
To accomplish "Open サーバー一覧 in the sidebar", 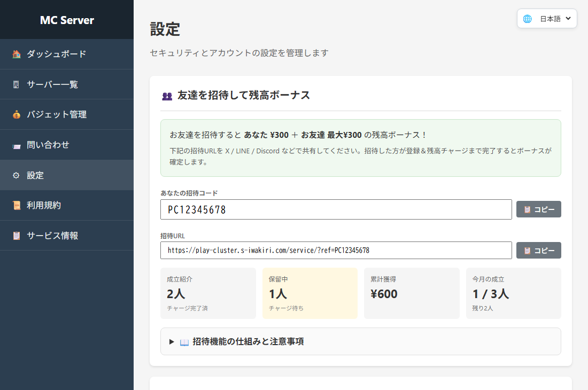I will [x=67, y=84].
